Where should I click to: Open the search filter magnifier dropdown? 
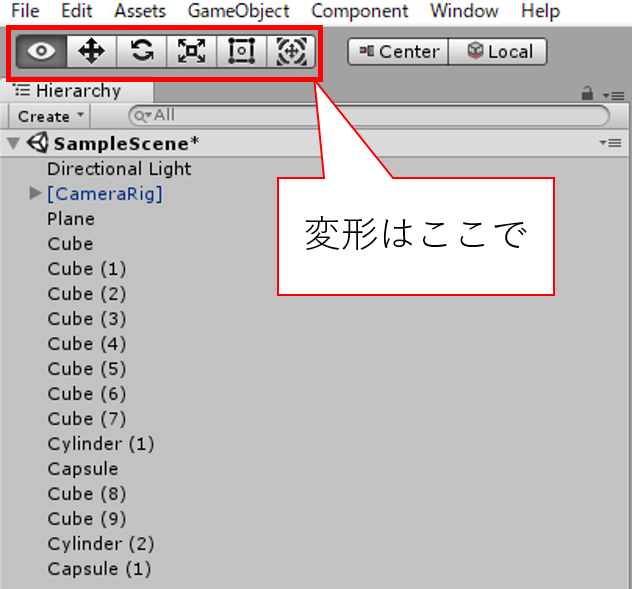pyautogui.click(x=143, y=116)
